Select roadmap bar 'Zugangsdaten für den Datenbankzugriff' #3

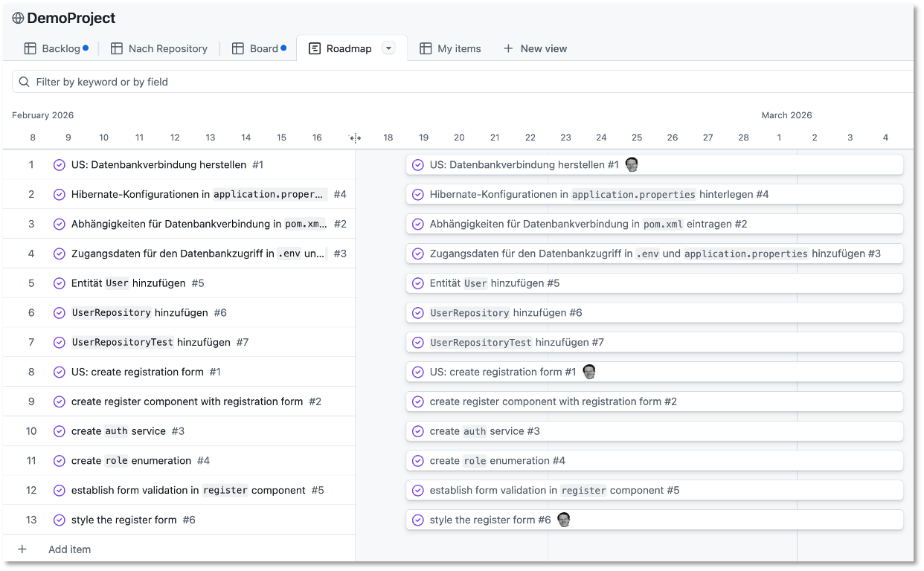coord(655,254)
